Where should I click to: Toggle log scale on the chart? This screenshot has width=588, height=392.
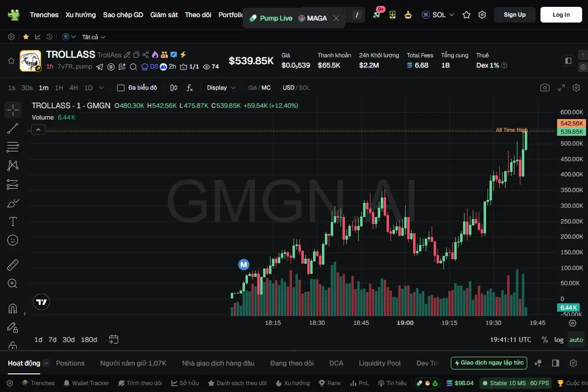point(559,340)
